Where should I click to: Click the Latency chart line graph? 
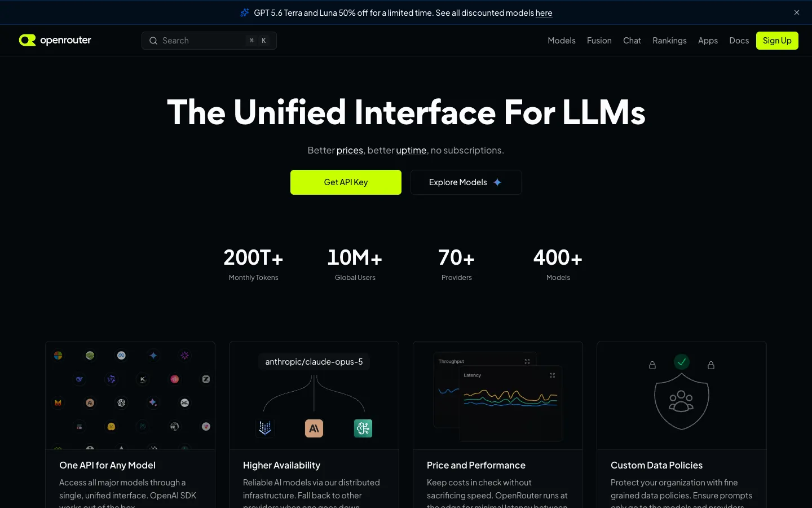point(510,398)
